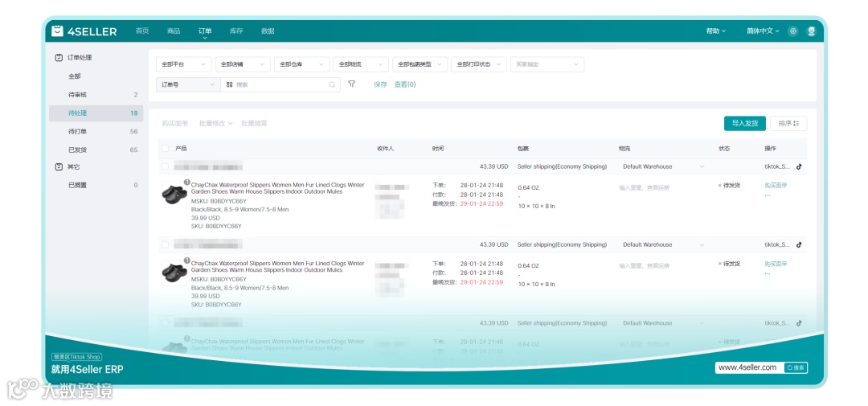
Task: Tick the checkbox of the first order
Action: point(165,166)
